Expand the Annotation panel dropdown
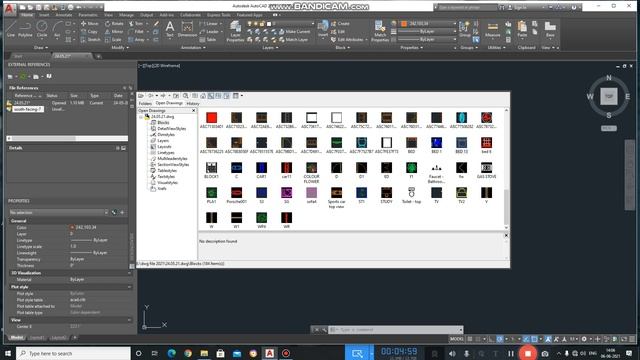640x360 pixels. 193,48
